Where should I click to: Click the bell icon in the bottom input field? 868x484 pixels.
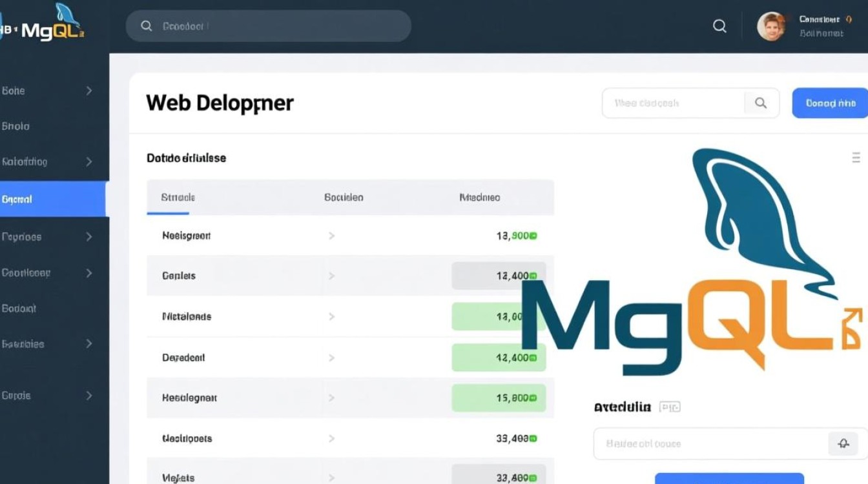pos(843,443)
